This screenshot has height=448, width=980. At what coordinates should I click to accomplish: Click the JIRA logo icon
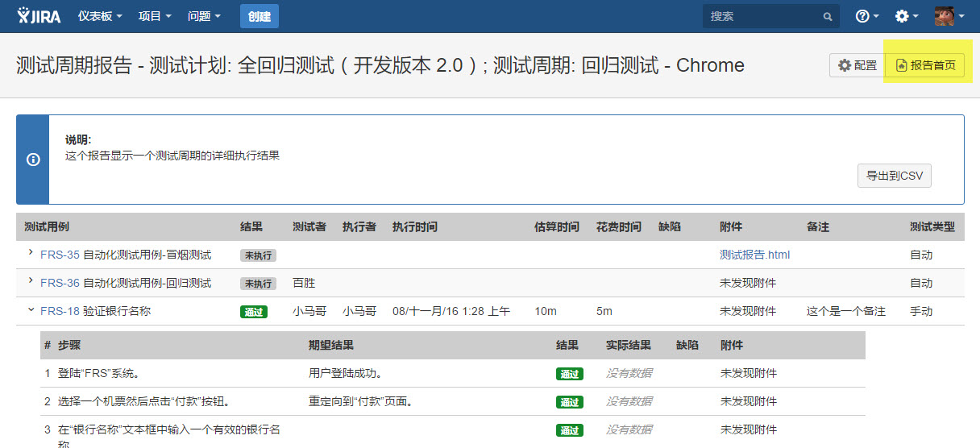click(39, 16)
